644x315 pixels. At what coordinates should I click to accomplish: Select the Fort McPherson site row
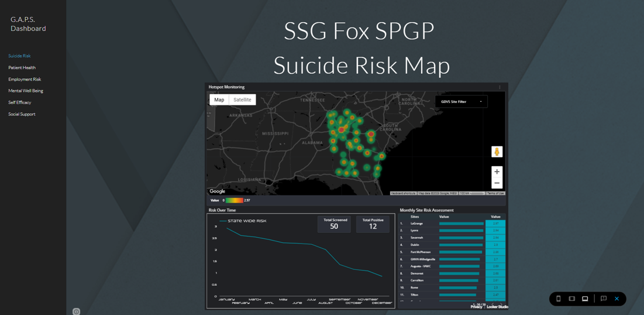[x=452, y=252]
